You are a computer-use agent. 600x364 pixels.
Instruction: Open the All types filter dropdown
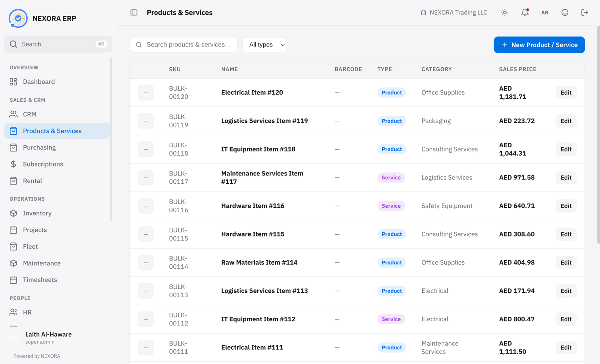click(264, 45)
